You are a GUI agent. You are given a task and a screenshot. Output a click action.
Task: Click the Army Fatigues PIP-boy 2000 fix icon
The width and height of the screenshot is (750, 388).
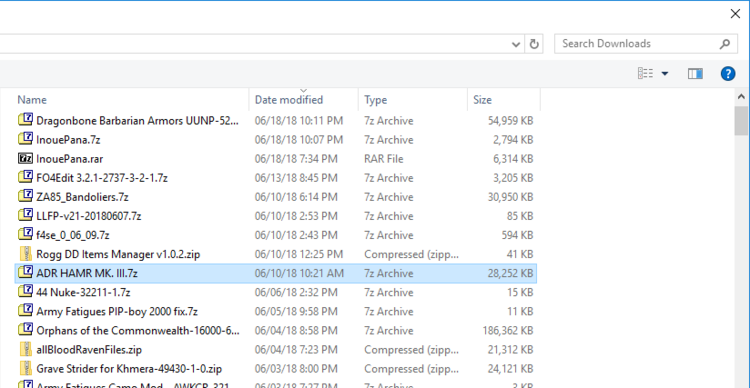click(x=25, y=311)
